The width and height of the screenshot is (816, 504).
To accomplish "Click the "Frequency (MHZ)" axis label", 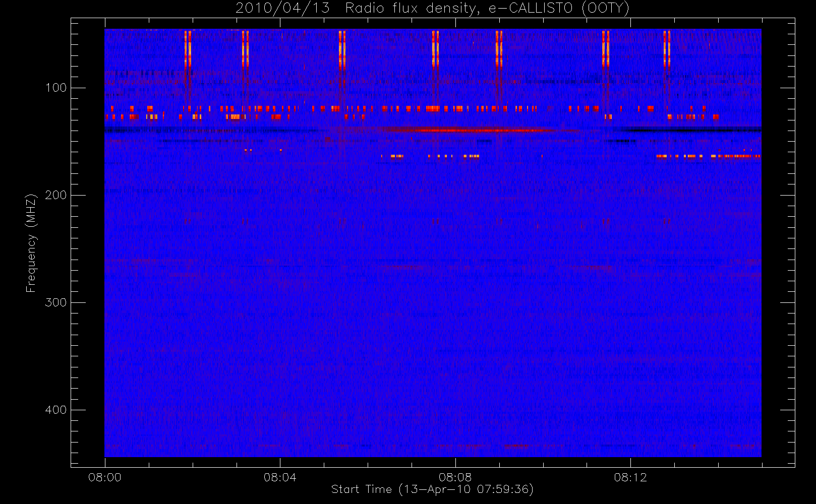I will (31, 243).
